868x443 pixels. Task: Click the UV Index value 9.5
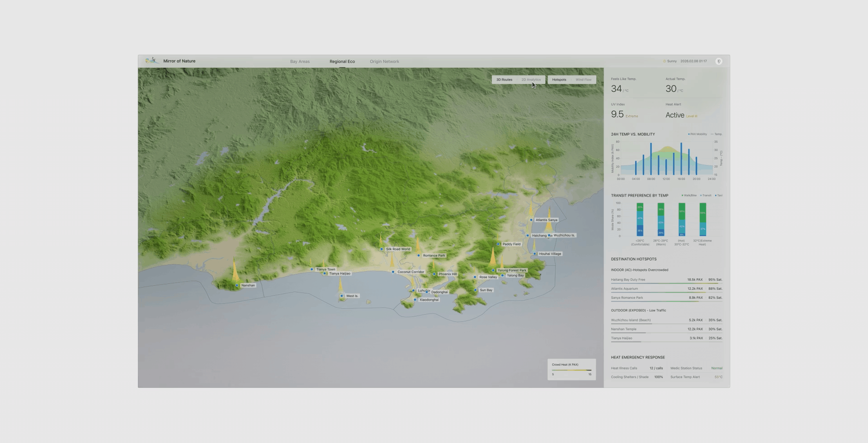[x=617, y=114]
